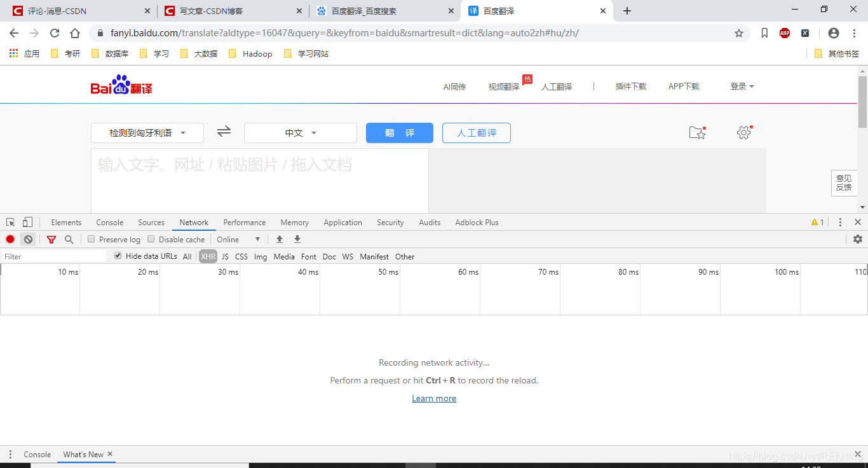This screenshot has width=868, height=468.
Task: Uncheck Hide data URLs
Action: (x=118, y=256)
